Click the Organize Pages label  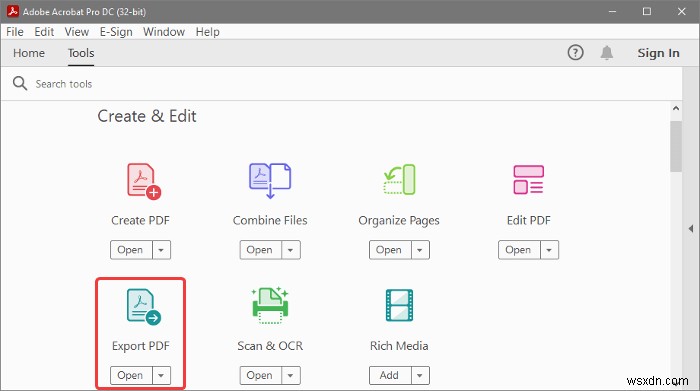(x=399, y=221)
